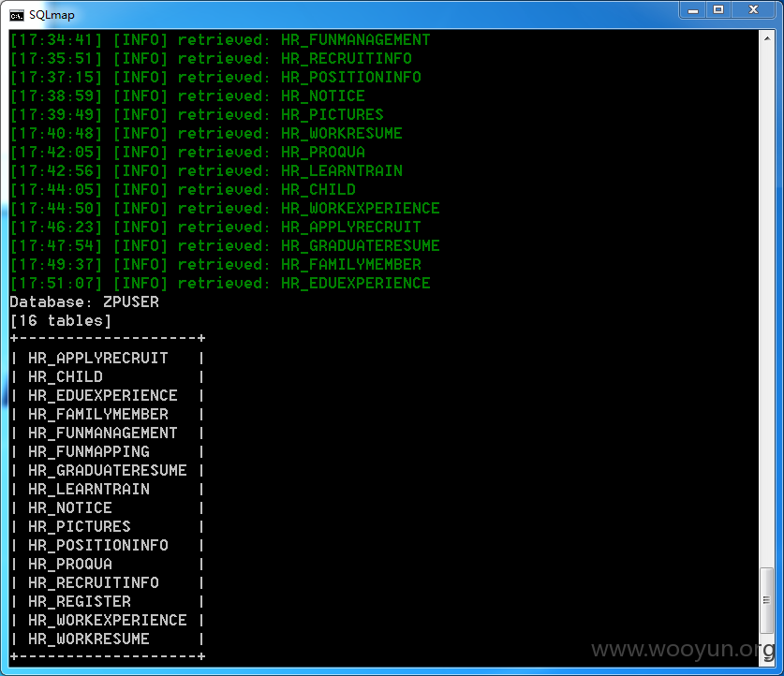Screen dimensions: 784x676
Task: Click log line retrieved HR_EDUEXPERIENCE
Action: pyautogui.click(x=220, y=284)
